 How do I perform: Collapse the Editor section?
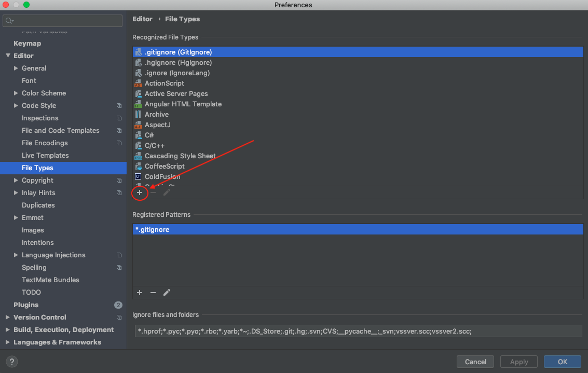coord(8,56)
